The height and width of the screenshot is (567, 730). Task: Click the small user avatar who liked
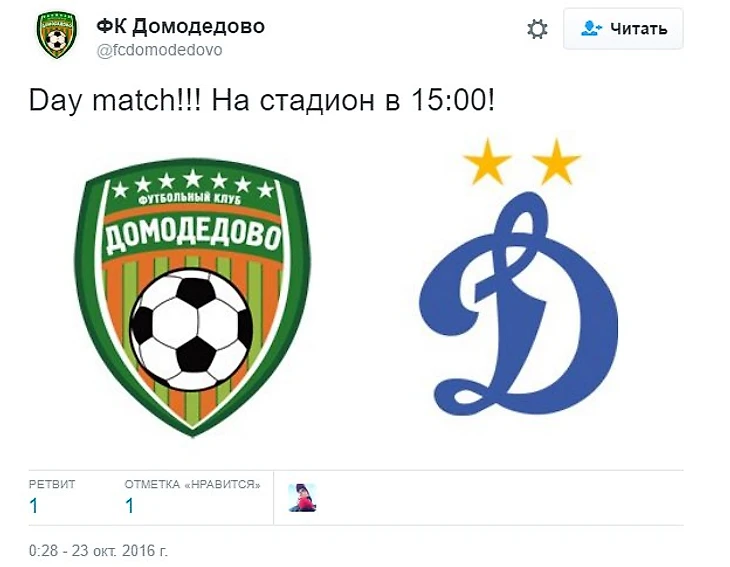(x=302, y=498)
